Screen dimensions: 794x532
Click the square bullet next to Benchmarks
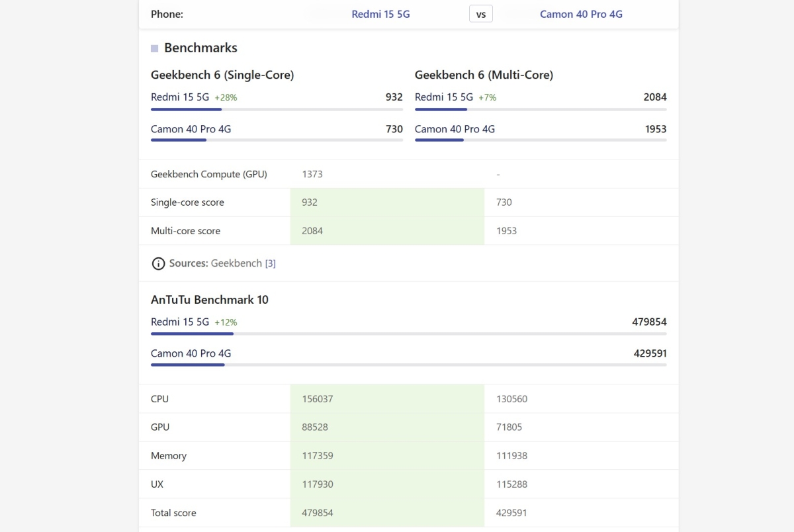coord(155,48)
